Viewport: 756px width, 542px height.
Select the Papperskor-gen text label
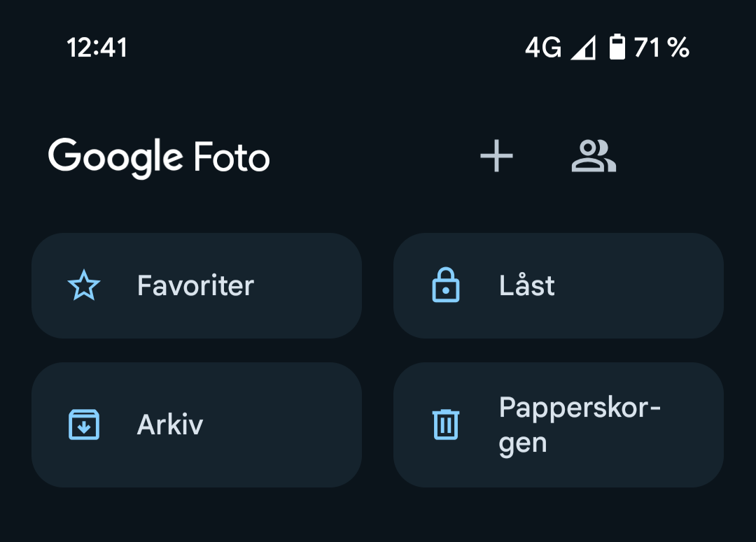coord(580,425)
